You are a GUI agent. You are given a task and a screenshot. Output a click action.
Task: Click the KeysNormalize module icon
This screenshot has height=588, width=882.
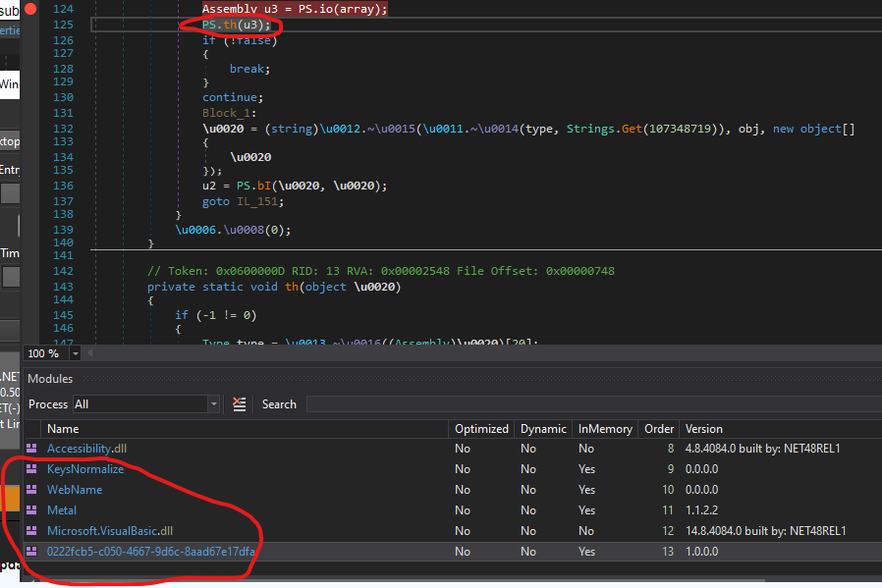33,469
